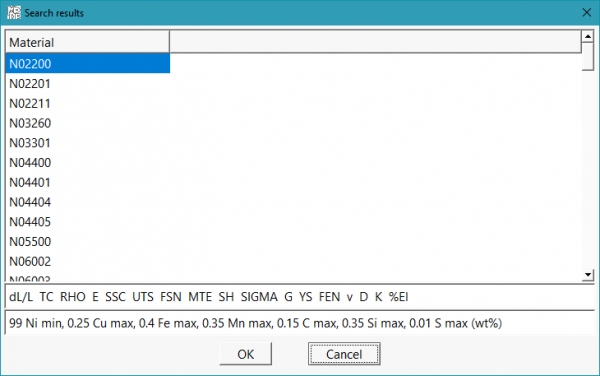
Task: Pick material N04400
Action: point(88,163)
